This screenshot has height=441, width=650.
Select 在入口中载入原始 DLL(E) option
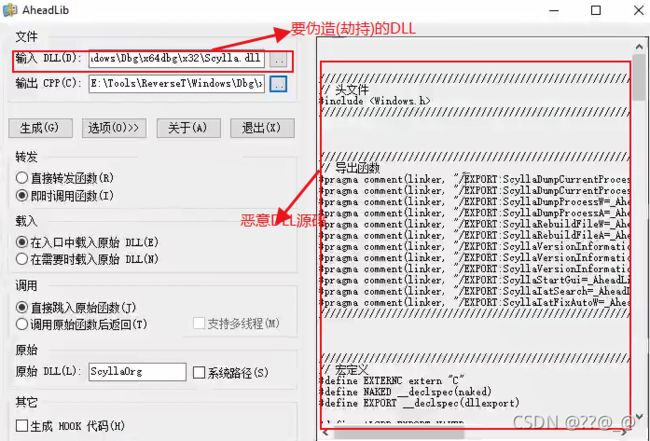(x=87, y=242)
